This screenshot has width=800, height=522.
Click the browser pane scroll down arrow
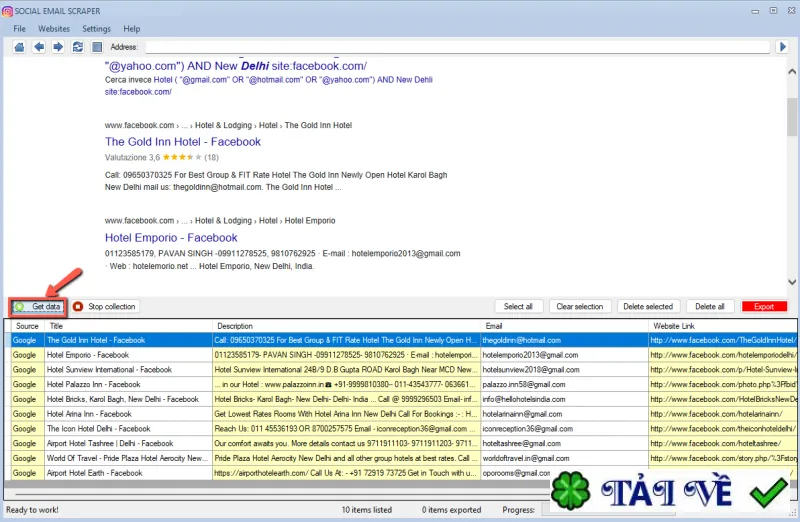click(x=792, y=282)
